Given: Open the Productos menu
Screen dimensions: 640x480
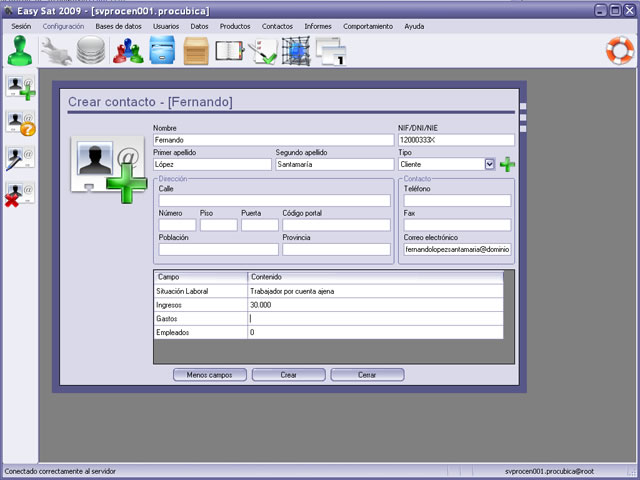Looking at the screenshot, I should tap(235, 27).
